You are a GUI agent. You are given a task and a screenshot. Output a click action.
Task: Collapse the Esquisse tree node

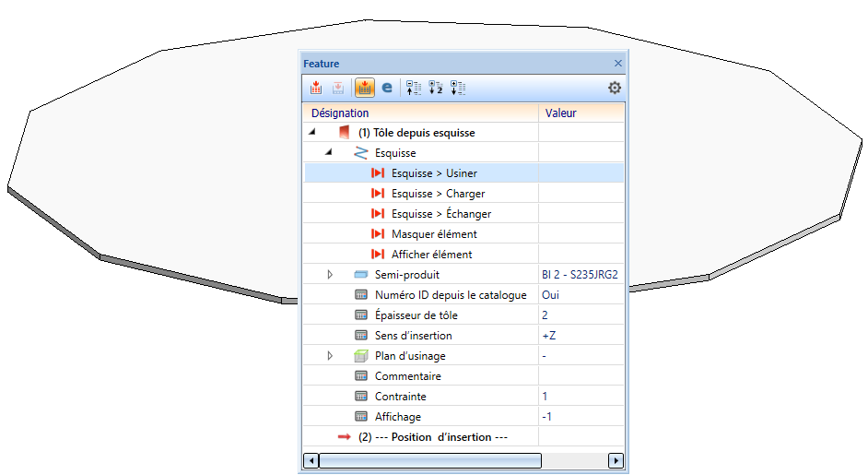click(329, 153)
